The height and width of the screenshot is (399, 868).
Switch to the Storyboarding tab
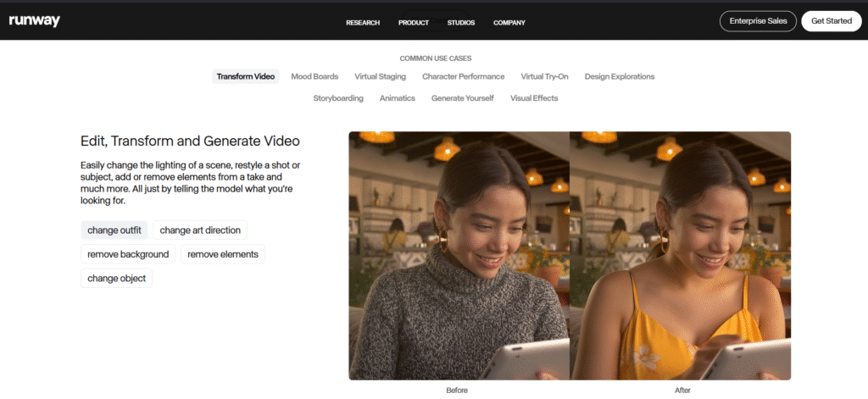click(338, 98)
